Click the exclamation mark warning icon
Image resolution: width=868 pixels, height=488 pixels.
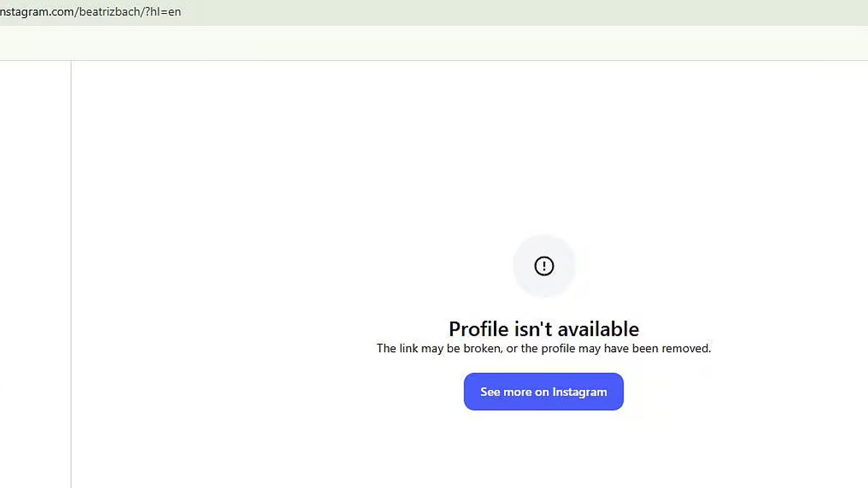coord(544,266)
